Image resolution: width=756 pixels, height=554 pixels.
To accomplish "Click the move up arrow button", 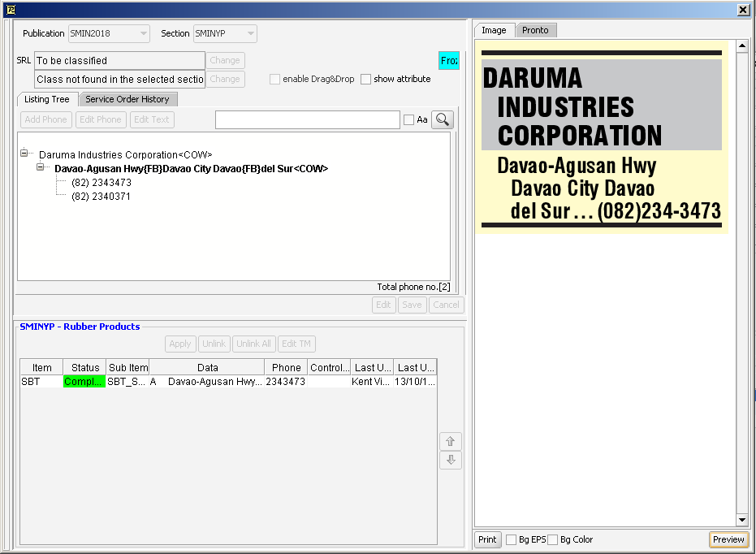I will 451,441.
